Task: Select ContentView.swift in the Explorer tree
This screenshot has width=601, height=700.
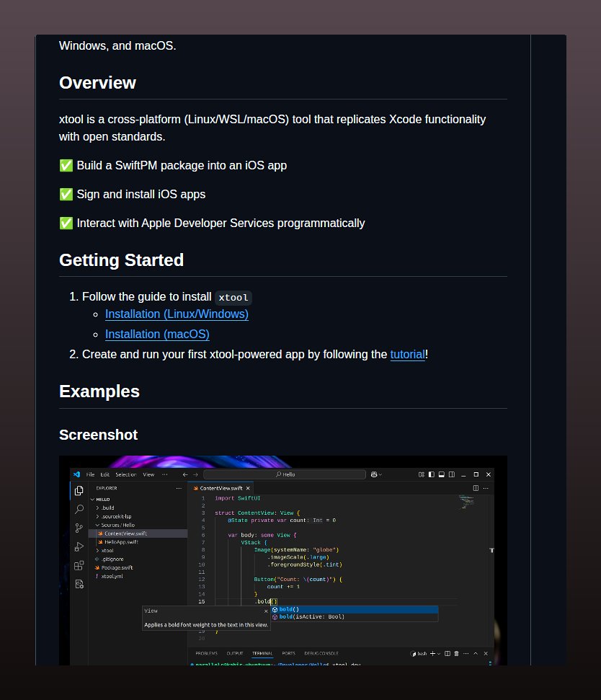Action: [x=138, y=533]
